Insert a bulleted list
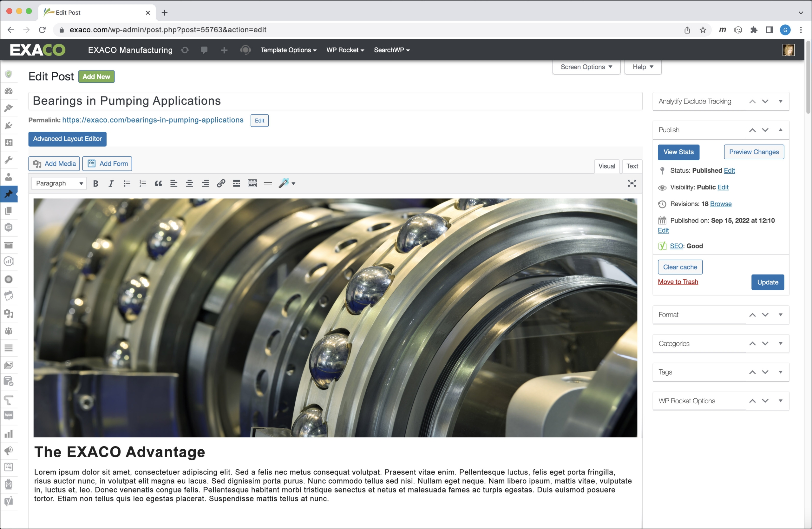Screen dimensions: 812x529 (127, 184)
